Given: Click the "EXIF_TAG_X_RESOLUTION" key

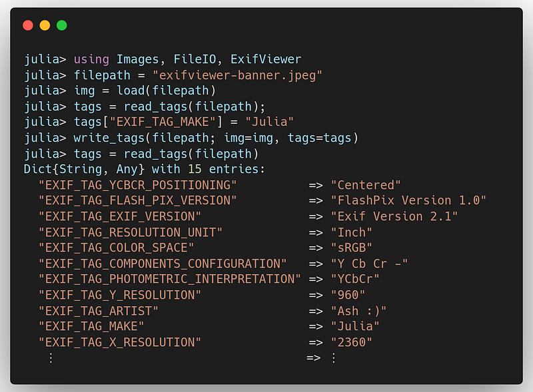Looking at the screenshot, I should pos(120,342).
